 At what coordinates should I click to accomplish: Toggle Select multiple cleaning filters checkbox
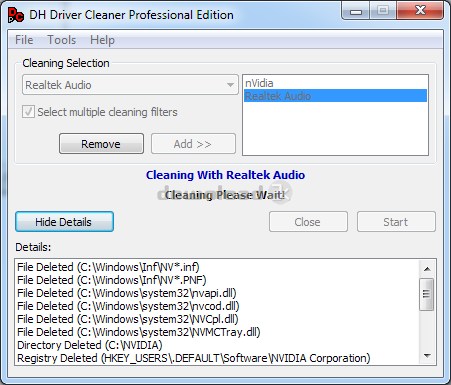(28, 112)
